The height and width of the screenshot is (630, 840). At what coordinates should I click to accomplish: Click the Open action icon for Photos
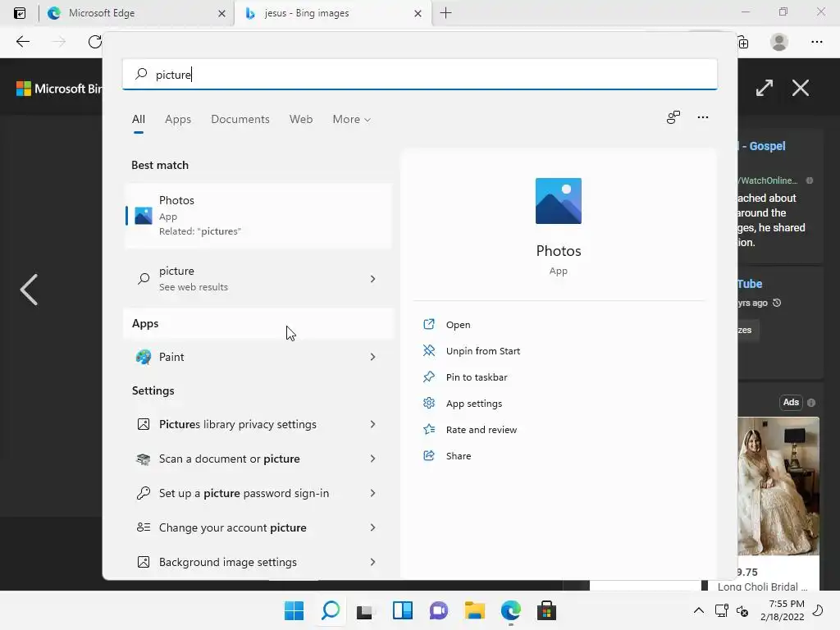(428, 324)
